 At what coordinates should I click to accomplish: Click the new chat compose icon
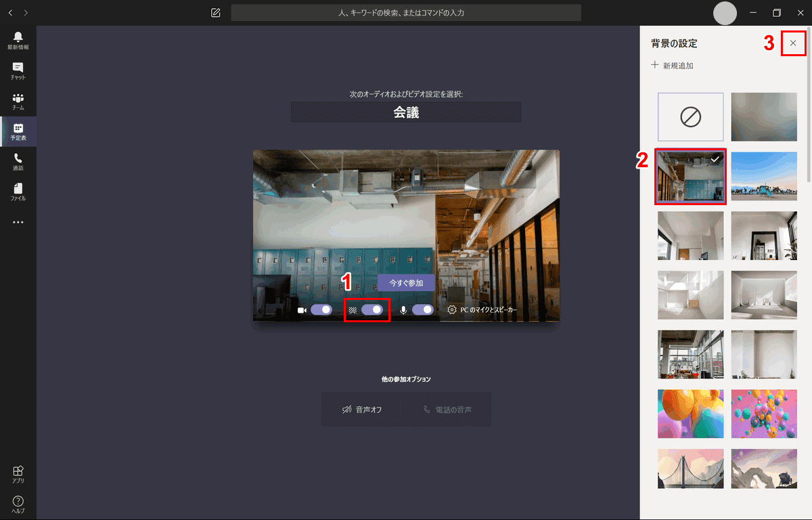pos(216,13)
